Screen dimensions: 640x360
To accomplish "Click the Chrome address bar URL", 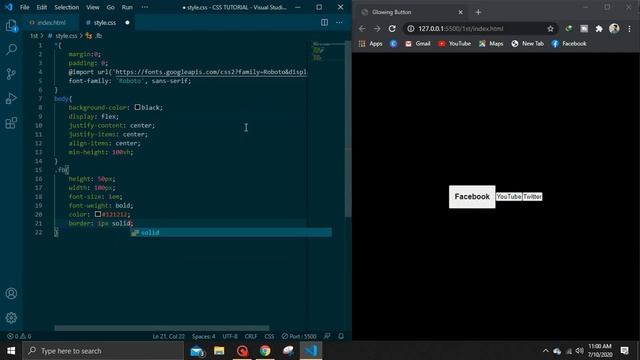I will (460, 29).
